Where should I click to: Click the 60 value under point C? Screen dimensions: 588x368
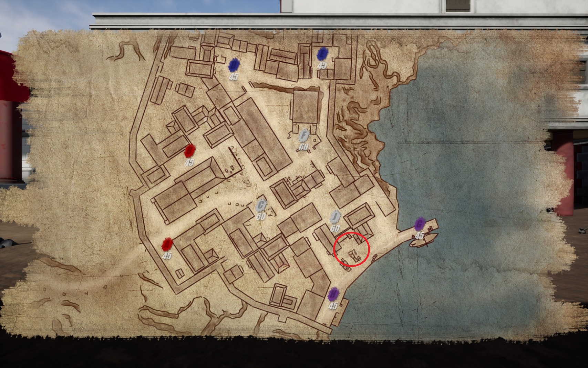(x=261, y=217)
